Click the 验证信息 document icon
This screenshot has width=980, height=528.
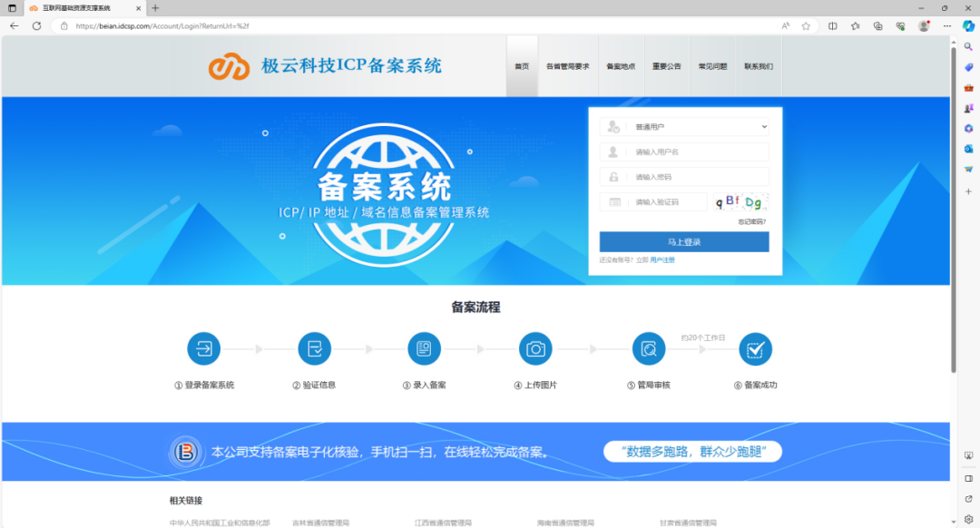click(314, 347)
